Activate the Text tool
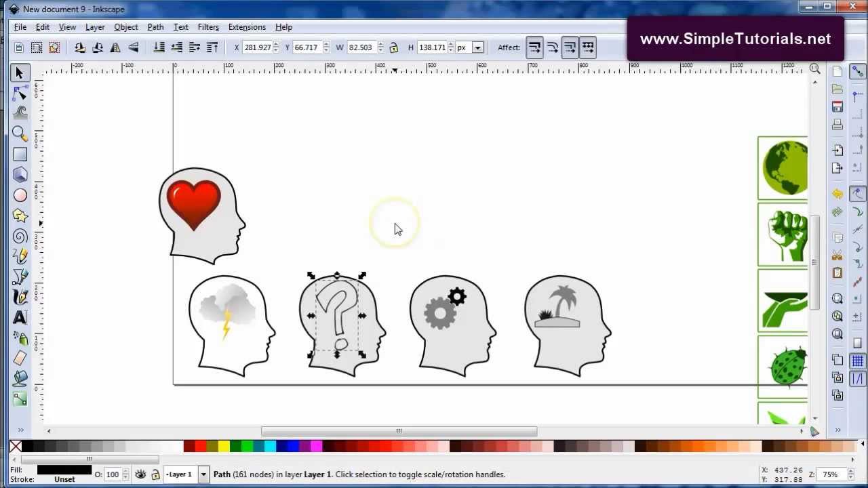This screenshot has width=868, height=488. coord(20,317)
